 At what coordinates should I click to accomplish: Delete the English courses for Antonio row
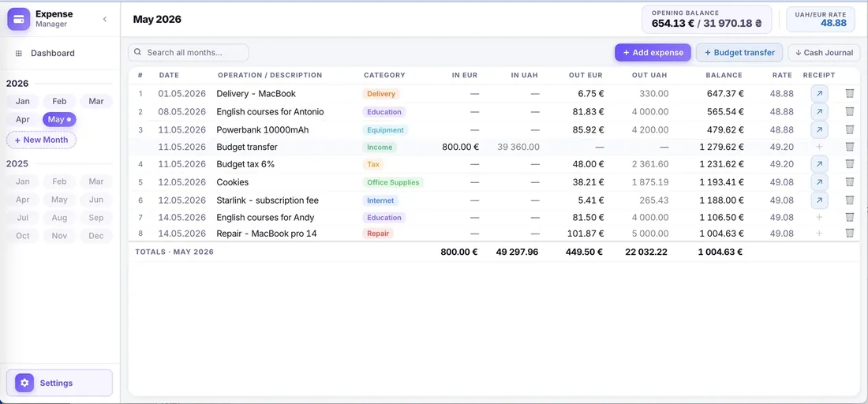pos(850,112)
